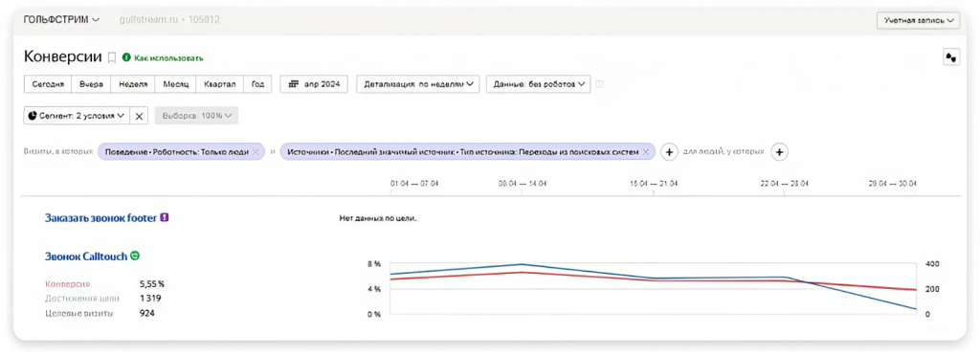Open the calendar date picker апр 2024
Screen dimensions: 980x357
(x=314, y=84)
